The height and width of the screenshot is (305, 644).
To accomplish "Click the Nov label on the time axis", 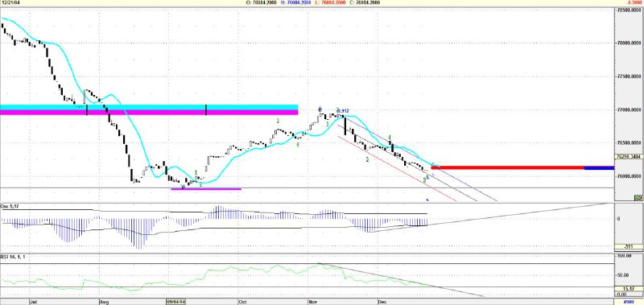I will tap(313, 302).
